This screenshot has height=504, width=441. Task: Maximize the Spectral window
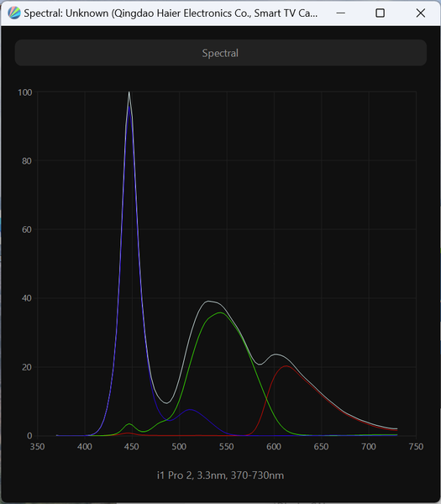point(381,13)
